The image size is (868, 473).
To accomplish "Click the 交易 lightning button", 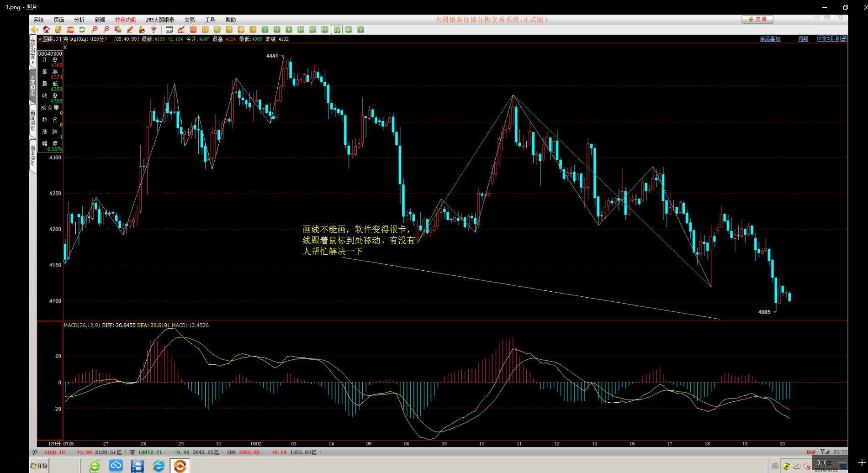I will (757, 19).
